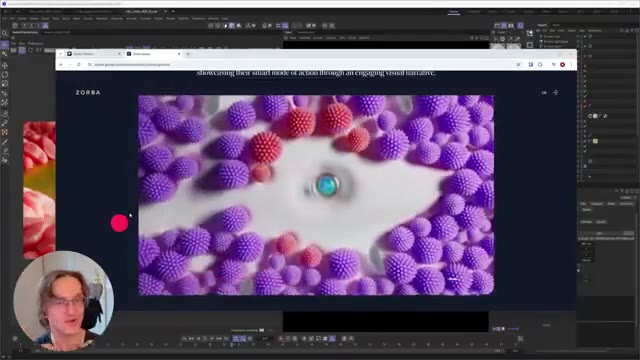Switch to the Objects manager tab

tap(542, 25)
